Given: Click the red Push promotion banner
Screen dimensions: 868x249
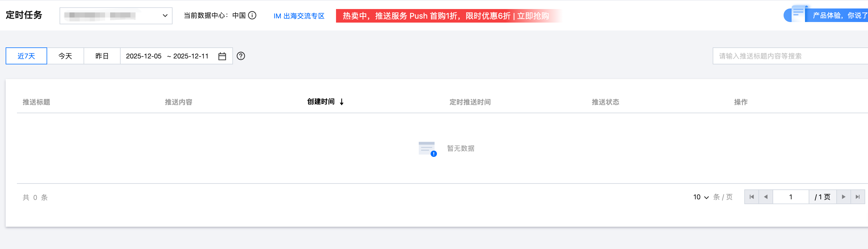Looking at the screenshot, I should tap(446, 16).
